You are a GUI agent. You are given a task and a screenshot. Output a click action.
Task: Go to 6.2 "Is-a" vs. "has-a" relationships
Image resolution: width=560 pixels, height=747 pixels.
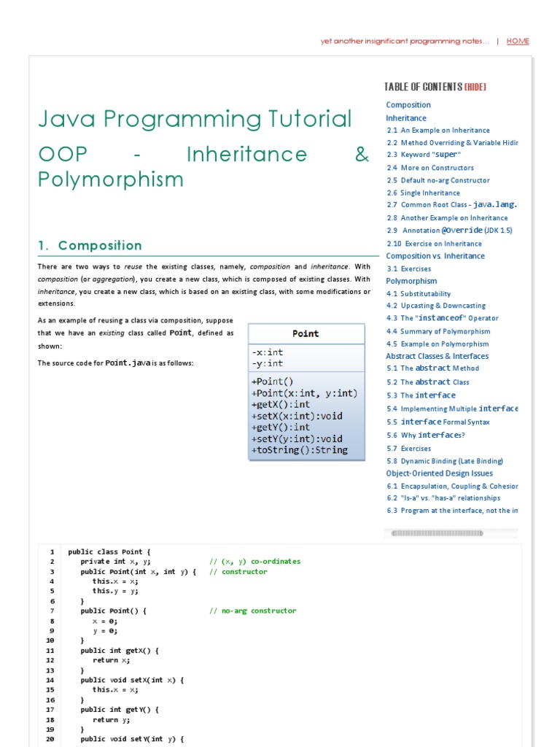coord(443,498)
